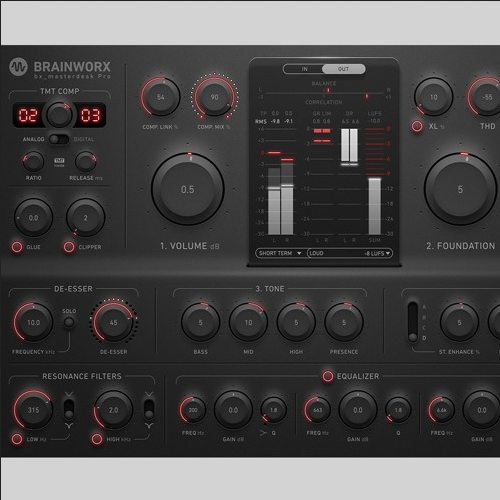This screenshot has height=500, width=500.
Task: Click the resonance LOW Hz knob showing 315
Action: coord(33,410)
